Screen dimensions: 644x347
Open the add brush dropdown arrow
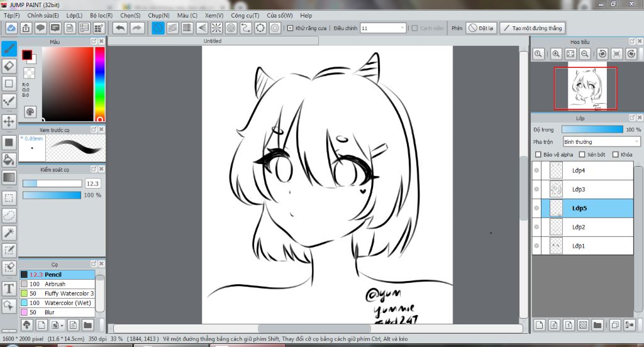[62, 326]
